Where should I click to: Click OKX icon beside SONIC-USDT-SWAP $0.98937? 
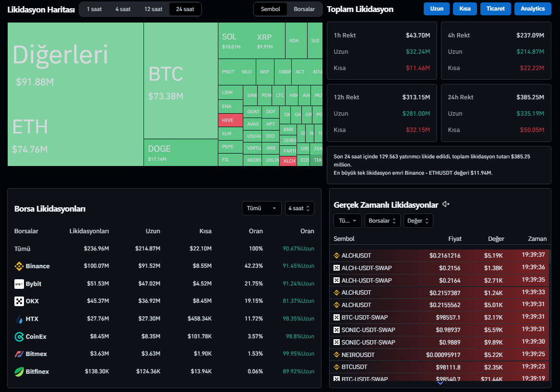point(336,330)
